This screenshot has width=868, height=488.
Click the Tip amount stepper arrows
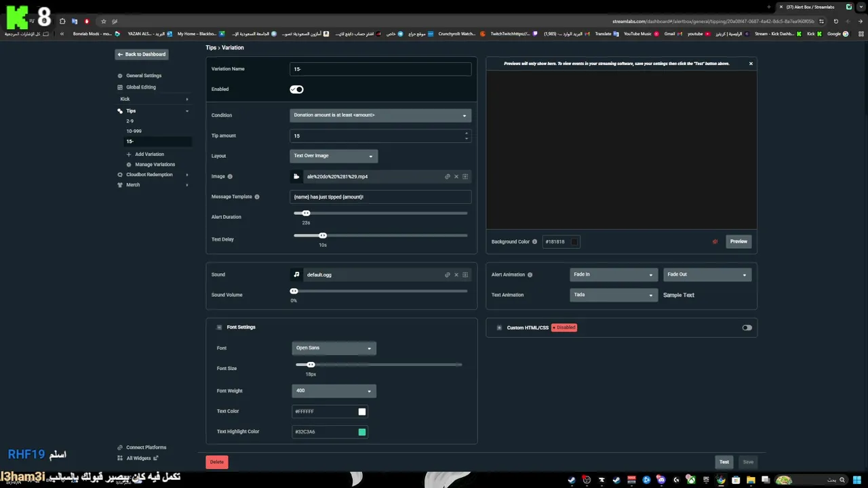point(466,136)
